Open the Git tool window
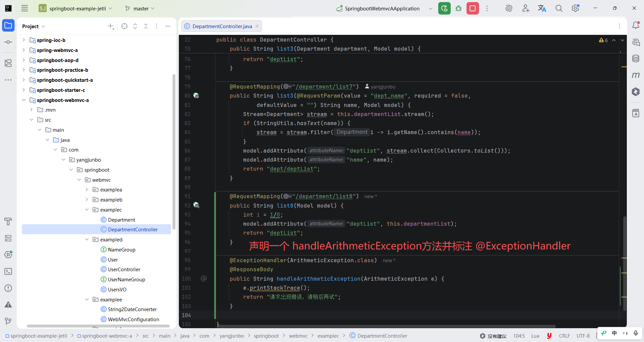The image size is (644, 342). pyautogui.click(x=8, y=321)
